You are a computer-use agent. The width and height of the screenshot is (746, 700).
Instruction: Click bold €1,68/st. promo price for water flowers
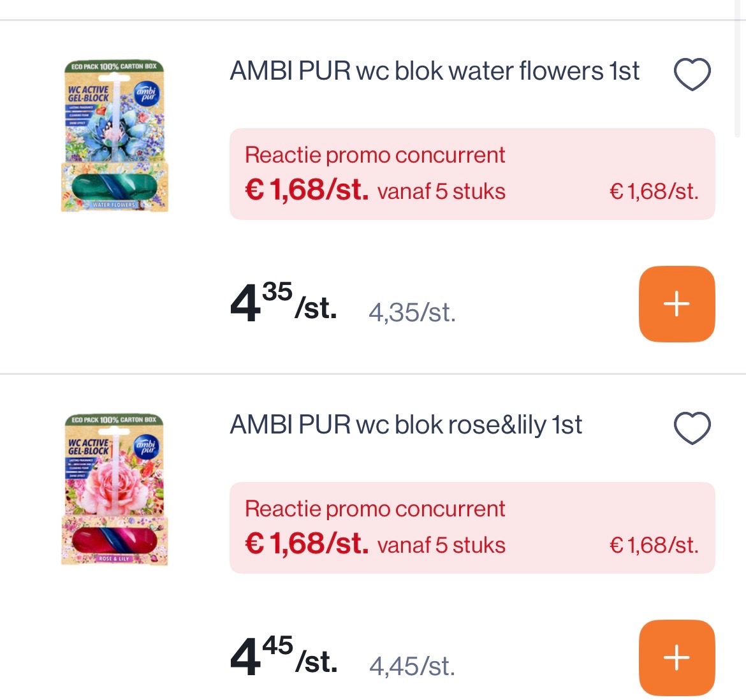pos(307,190)
